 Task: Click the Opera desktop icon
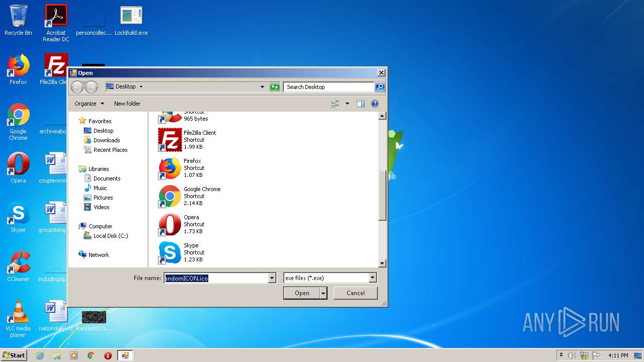[18, 168]
